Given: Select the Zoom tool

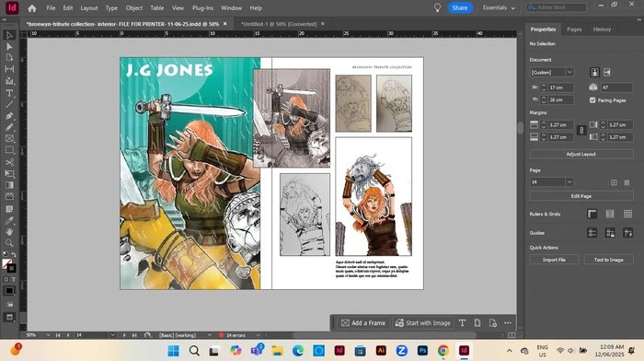Looking at the screenshot, I should (9, 243).
